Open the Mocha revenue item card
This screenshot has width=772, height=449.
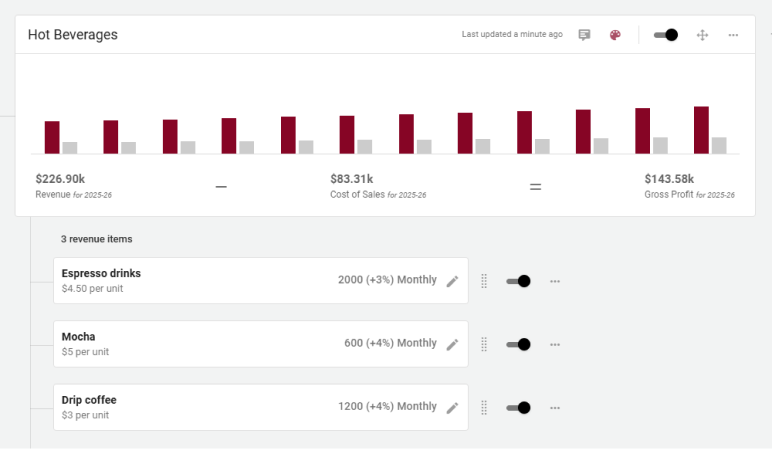coord(261,344)
